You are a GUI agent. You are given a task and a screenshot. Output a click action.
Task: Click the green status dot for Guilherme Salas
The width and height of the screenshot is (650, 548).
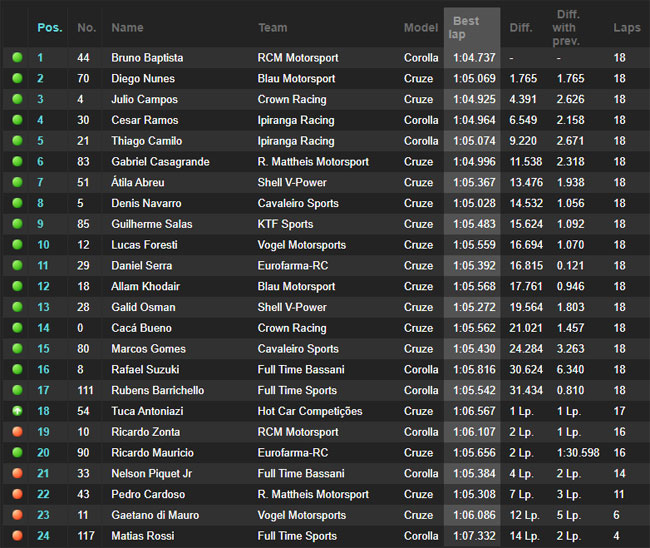tap(17, 223)
